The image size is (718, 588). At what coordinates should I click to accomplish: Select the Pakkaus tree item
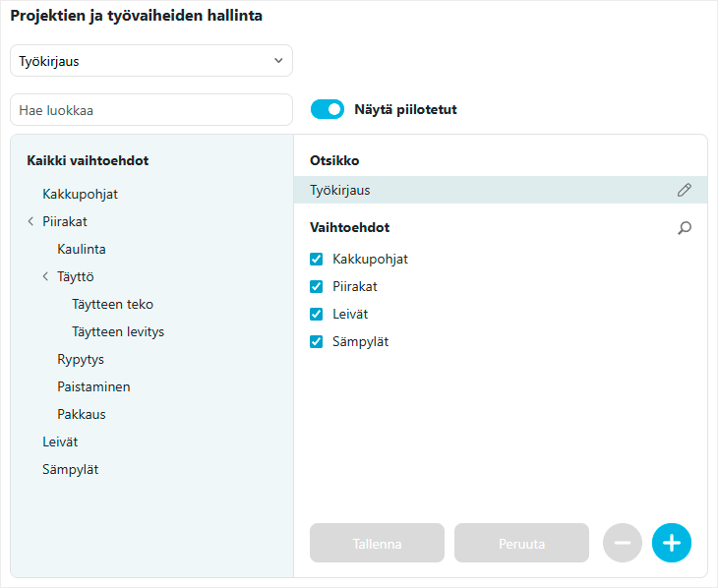point(81,414)
